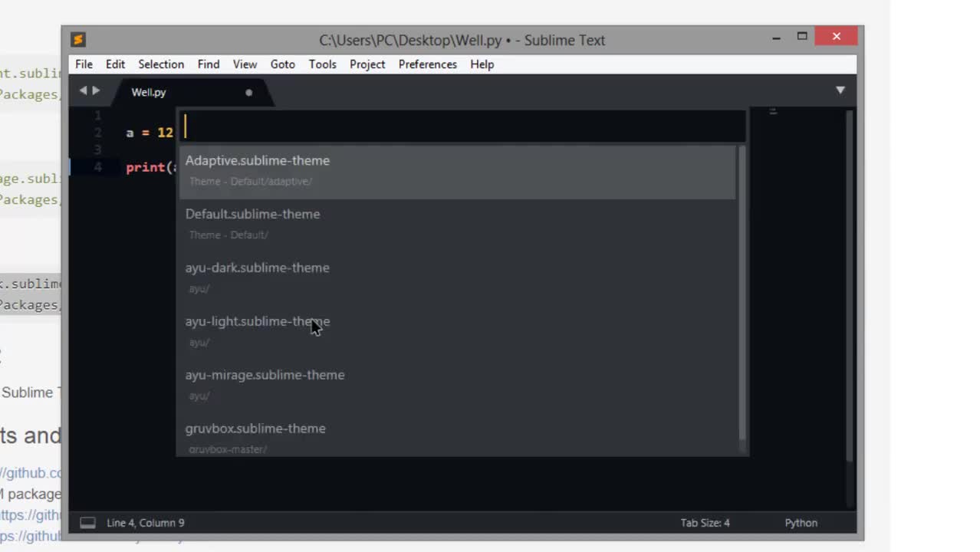The width and height of the screenshot is (980, 552).
Task: Choose ayu-mirage.sublime-theme
Action: (x=457, y=386)
